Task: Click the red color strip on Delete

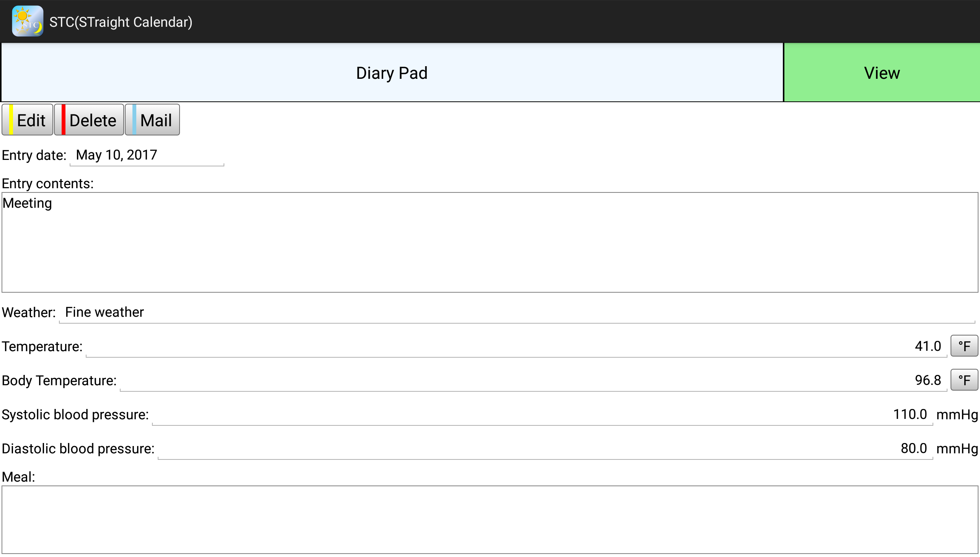Action: coord(64,120)
